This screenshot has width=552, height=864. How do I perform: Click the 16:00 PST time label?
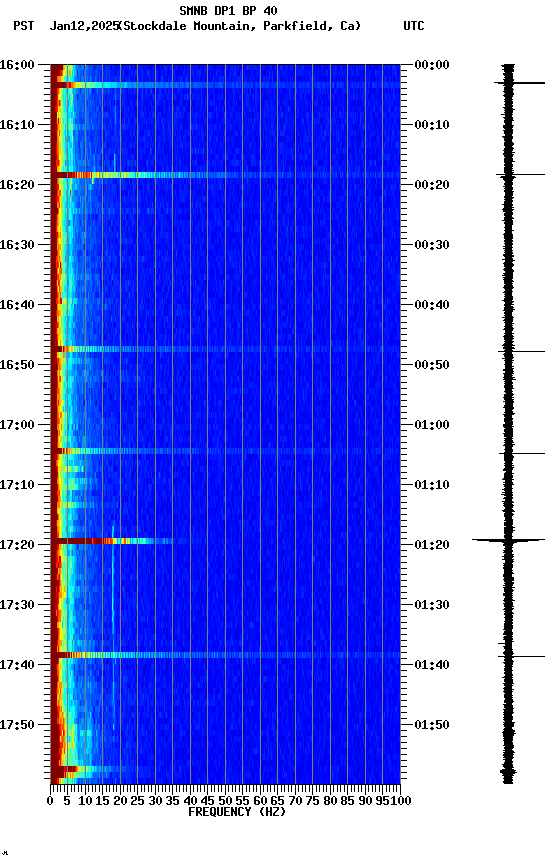[17, 65]
